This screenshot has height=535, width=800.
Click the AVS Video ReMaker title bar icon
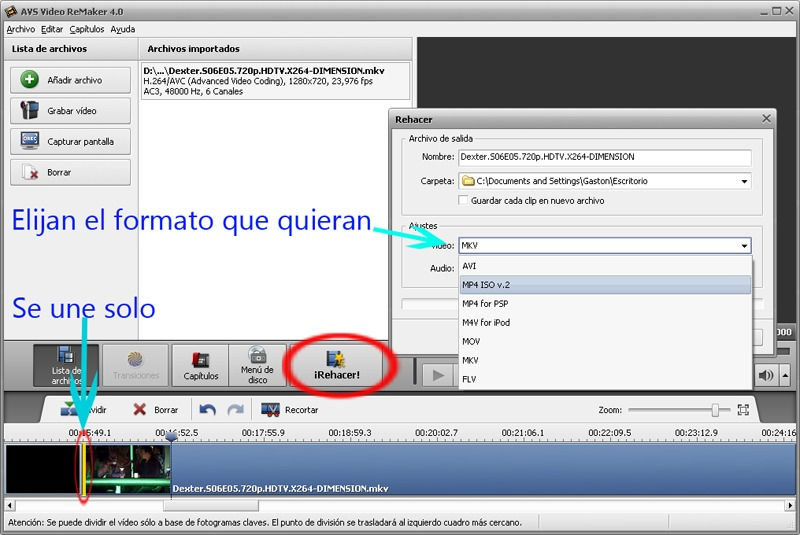tap(11, 11)
